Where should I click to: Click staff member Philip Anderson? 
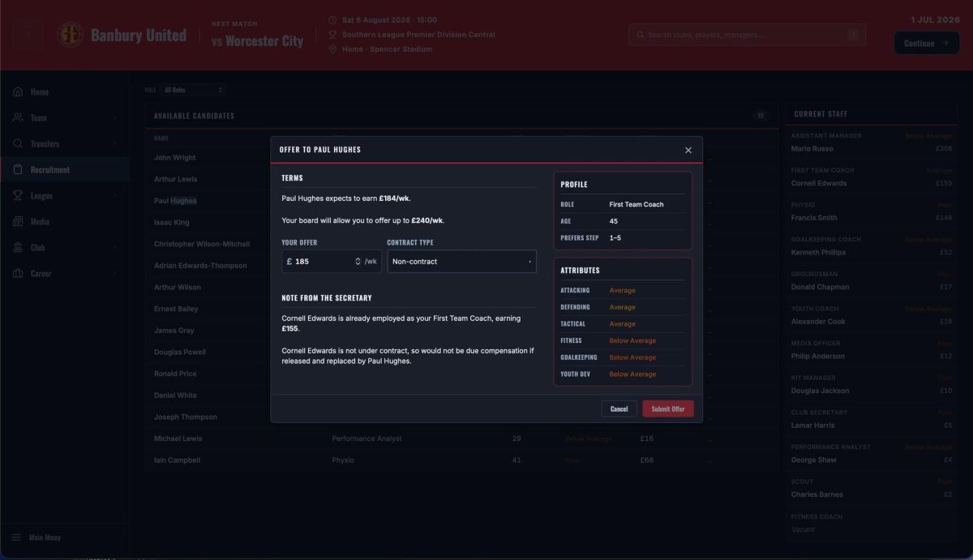[x=818, y=356]
